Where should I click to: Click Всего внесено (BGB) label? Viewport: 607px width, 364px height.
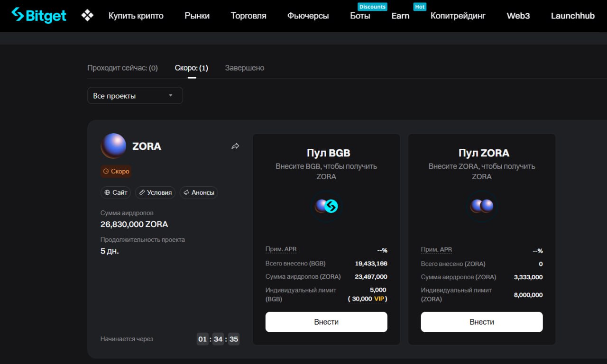coord(295,264)
